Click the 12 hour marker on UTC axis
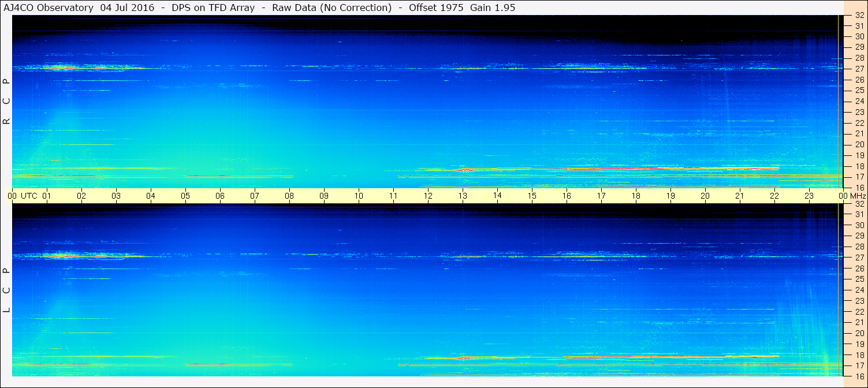Viewport: 868px width, 388px height. [428, 196]
